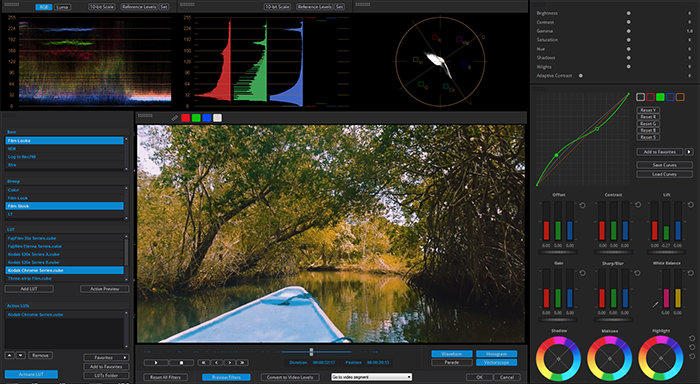Click the Save Curves button

(x=664, y=165)
